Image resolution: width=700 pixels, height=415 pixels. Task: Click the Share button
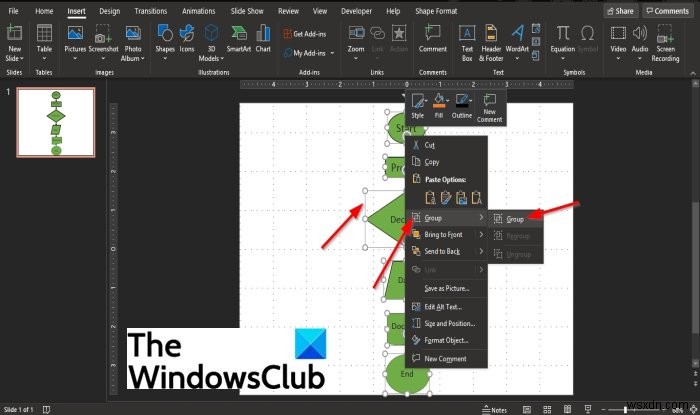621,11
